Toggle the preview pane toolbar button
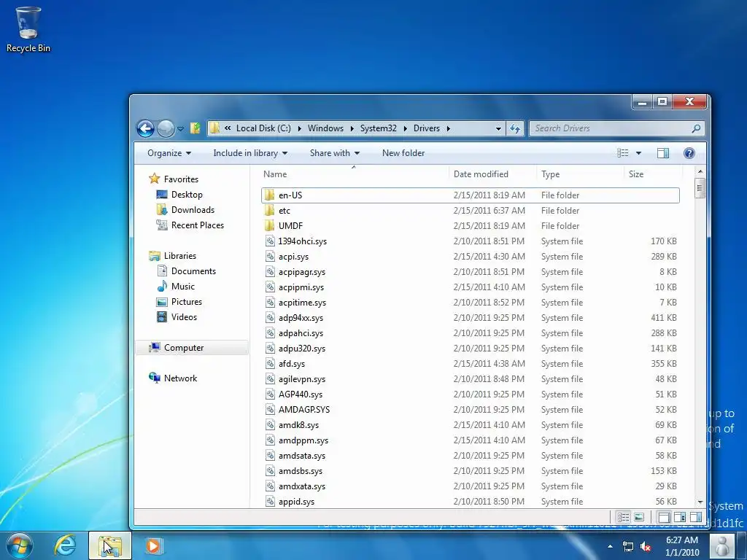The width and height of the screenshot is (747, 560). (x=662, y=153)
